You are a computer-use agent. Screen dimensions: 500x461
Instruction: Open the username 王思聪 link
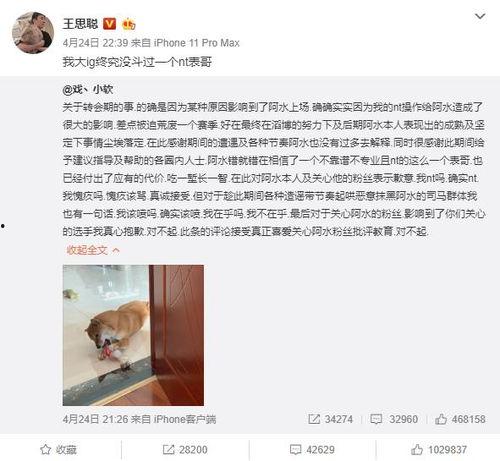(80, 24)
